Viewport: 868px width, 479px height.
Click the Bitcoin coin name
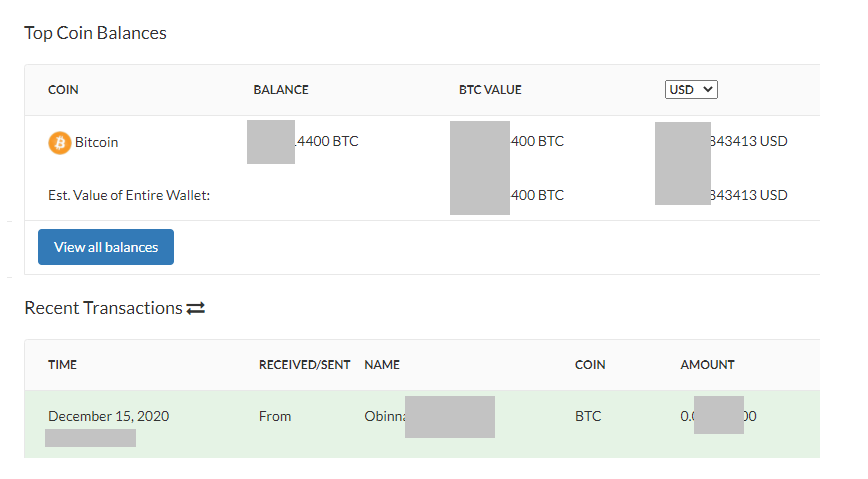click(97, 143)
